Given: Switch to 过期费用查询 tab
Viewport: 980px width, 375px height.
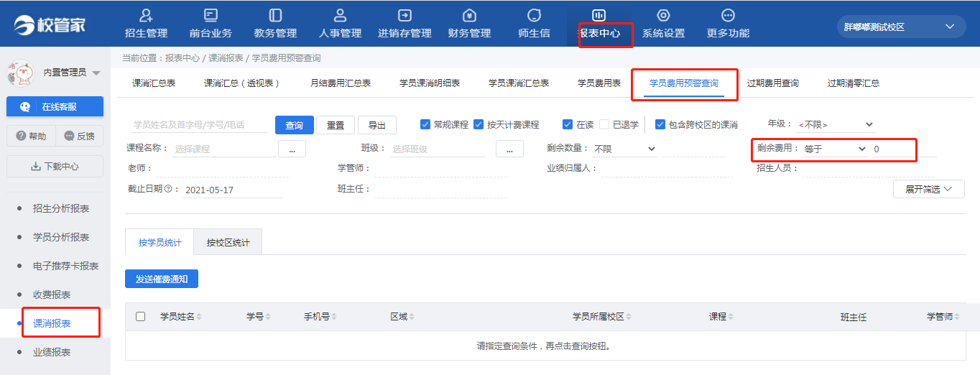Looking at the screenshot, I should 772,83.
